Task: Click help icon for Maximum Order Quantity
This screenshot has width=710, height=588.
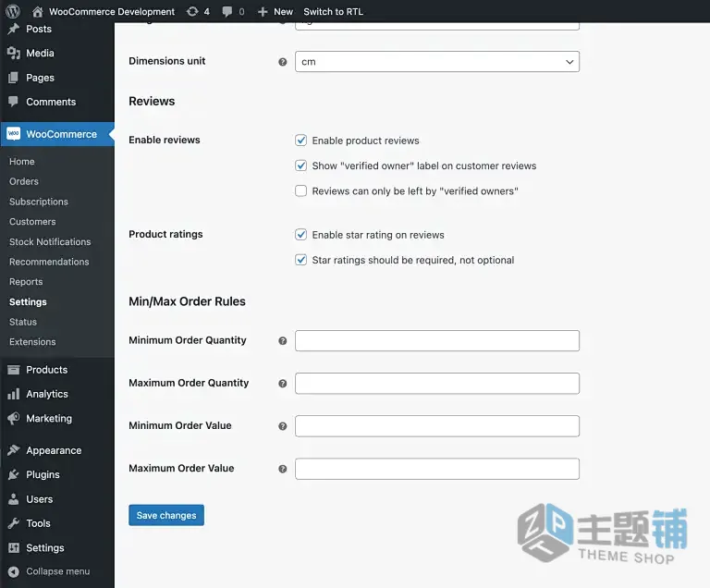Action: [283, 384]
